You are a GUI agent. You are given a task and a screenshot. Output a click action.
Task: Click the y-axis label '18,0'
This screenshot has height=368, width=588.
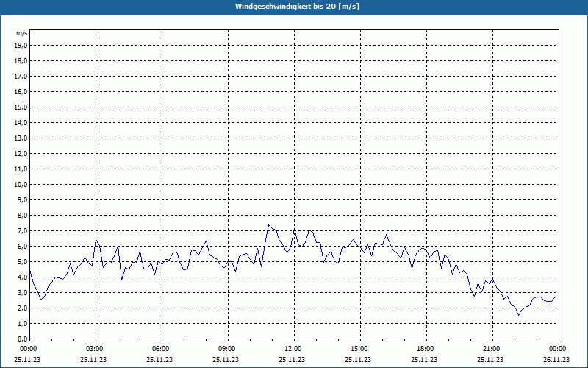pos(22,61)
